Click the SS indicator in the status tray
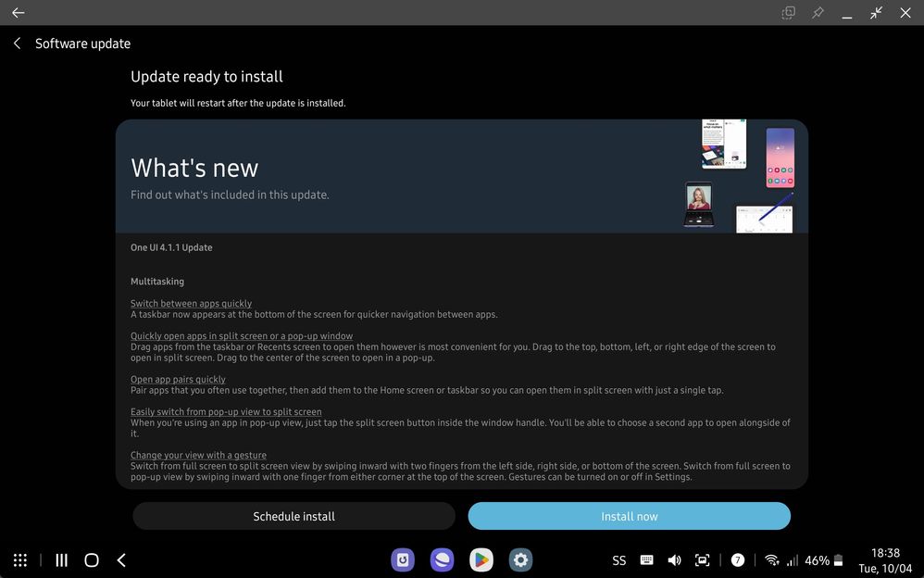The width and height of the screenshot is (924, 578). point(619,560)
